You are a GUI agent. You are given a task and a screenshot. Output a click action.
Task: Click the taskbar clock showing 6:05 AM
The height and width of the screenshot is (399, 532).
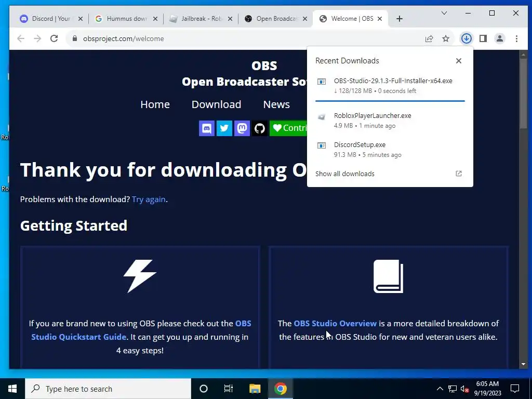coord(487,389)
